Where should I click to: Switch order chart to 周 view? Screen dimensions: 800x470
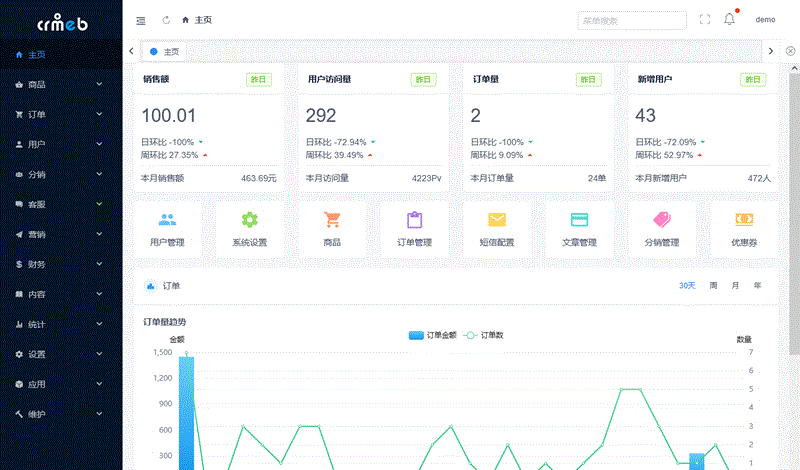tap(713, 286)
